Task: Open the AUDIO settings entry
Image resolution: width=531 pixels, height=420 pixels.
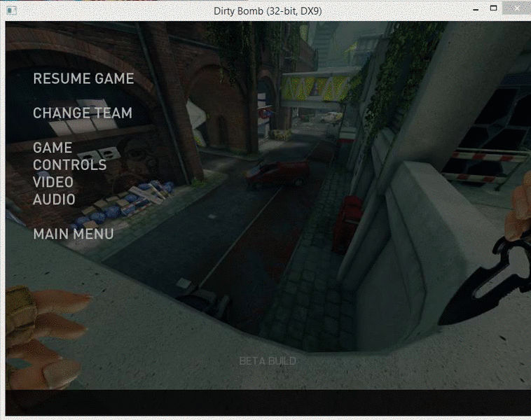Action: pyautogui.click(x=54, y=199)
